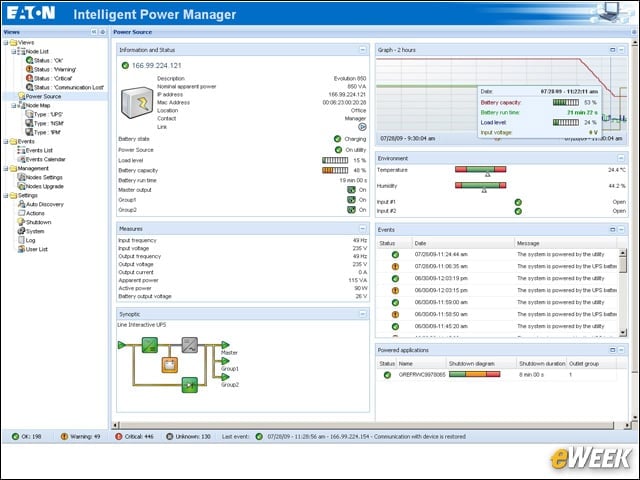
Task: Collapse the Node List branch
Action: (x=13, y=51)
